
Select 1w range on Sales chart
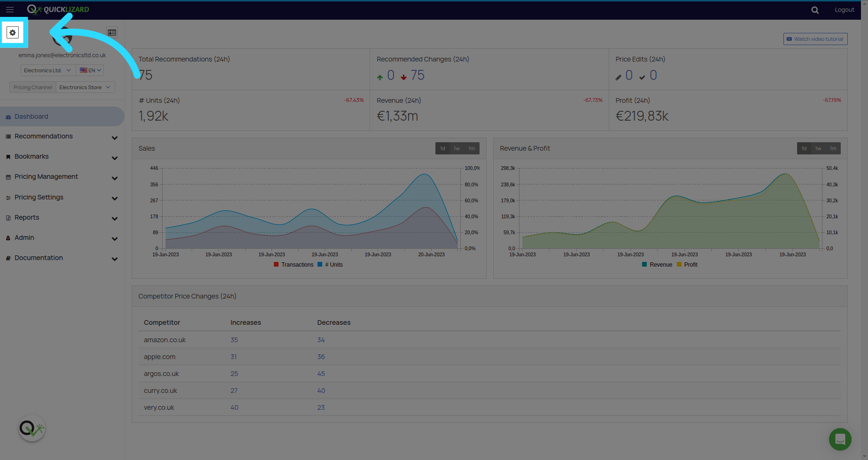[457, 148]
